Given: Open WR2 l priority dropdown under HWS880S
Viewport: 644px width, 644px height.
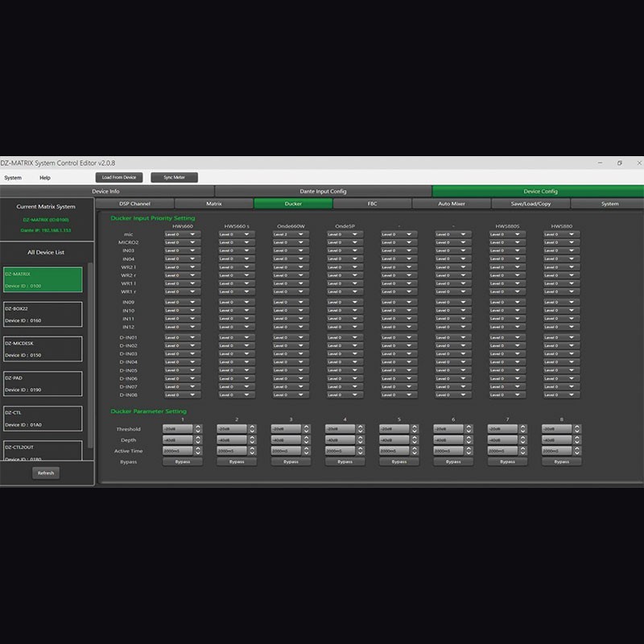Looking at the screenshot, I should coord(507,267).
